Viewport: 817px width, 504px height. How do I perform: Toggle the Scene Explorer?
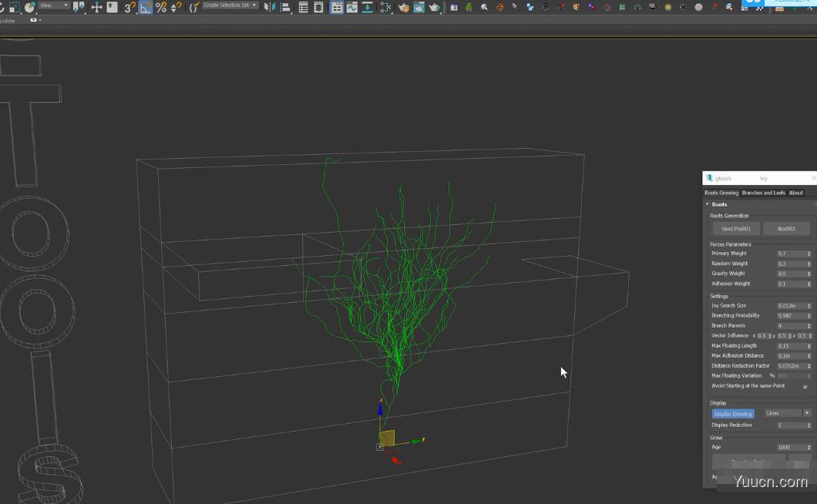click(303, 7)
